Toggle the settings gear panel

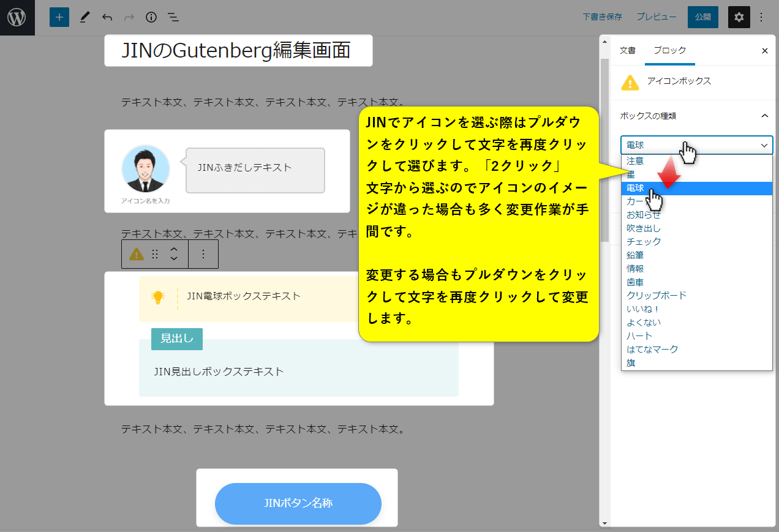point(739,17)
